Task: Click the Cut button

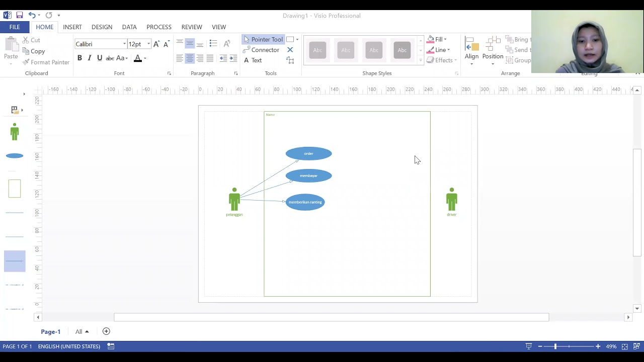Action: [x=31, y=40]
